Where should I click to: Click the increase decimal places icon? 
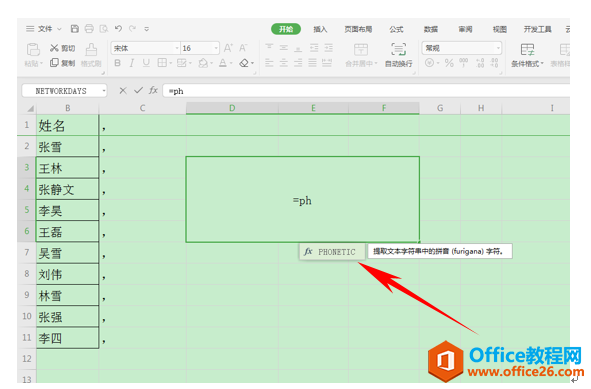coord(480,63)
